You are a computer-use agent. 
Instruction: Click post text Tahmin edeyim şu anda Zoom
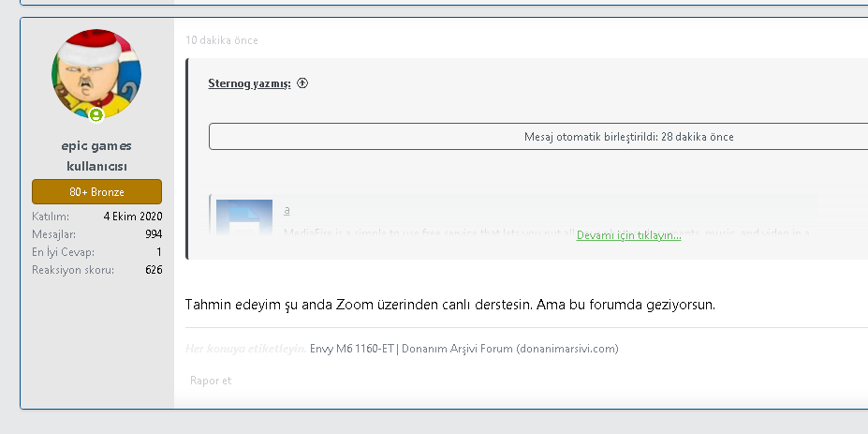click(x=450, y=305)
